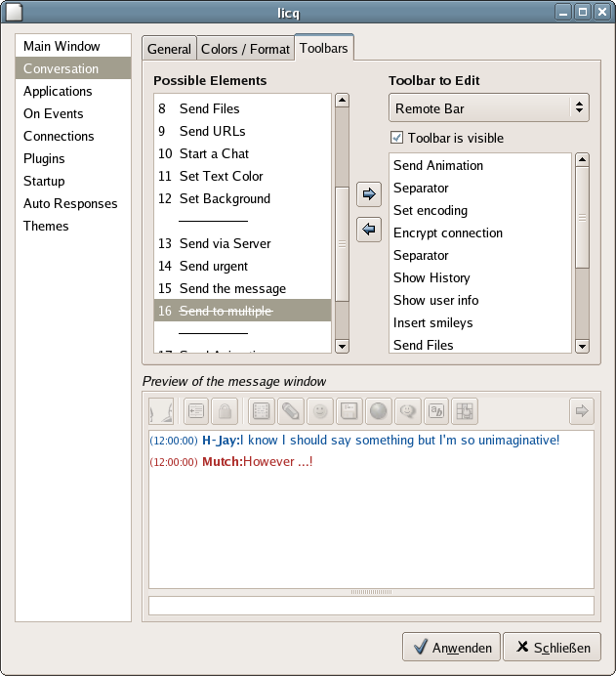Click the gray sphere icon in preview

[378, 411]
